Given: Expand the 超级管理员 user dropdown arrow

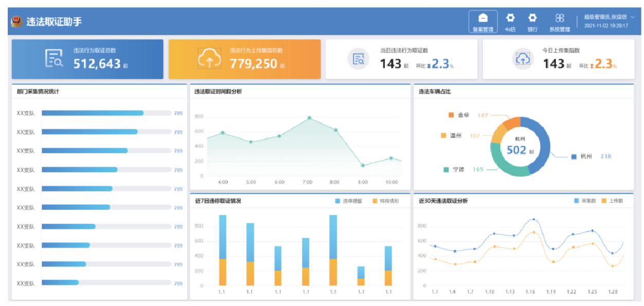Looking at the screenshot, I should click(632, 17).
